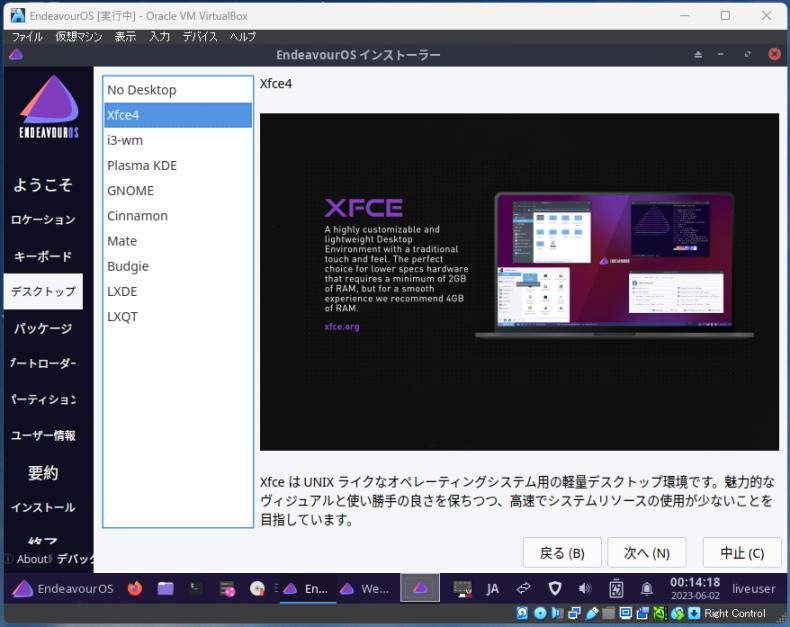Select Cinnamon desktop
Screen dimensions: 790x627
(178, 216)
